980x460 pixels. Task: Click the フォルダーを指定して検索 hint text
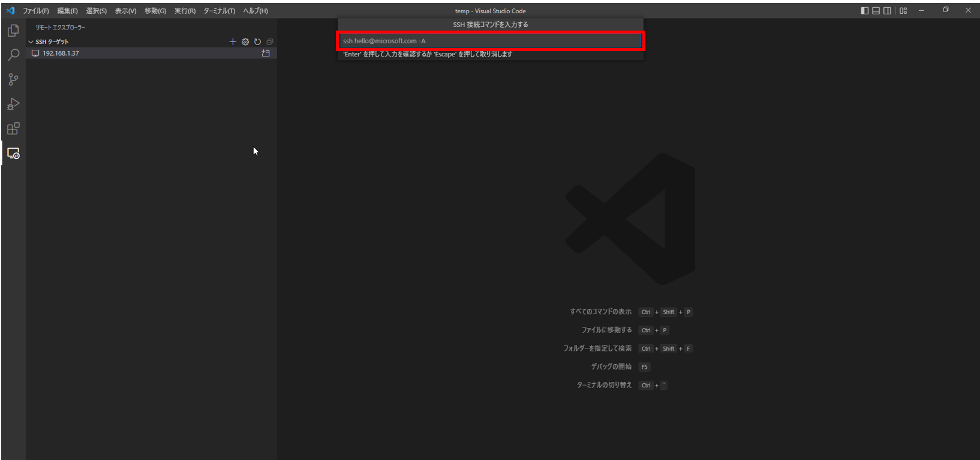[x=597, y=348]
